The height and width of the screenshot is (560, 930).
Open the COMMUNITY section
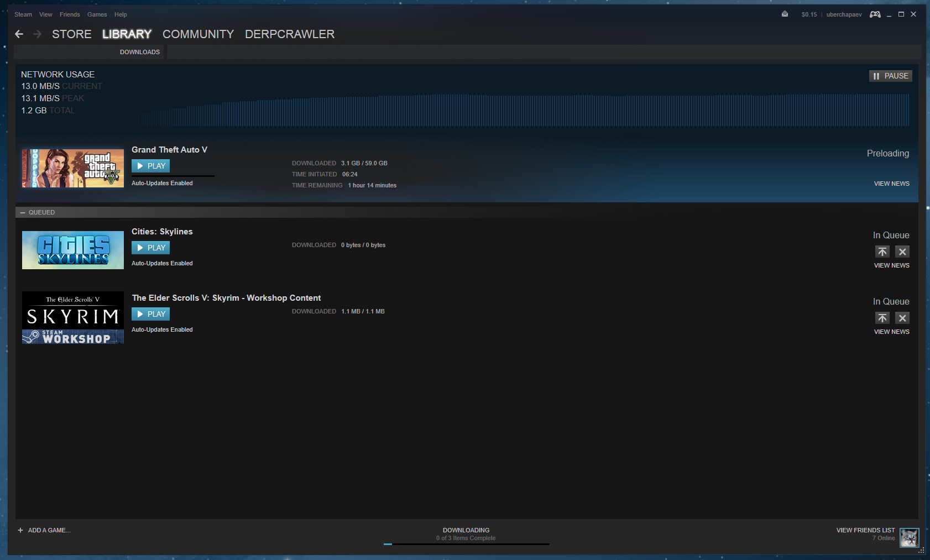click(x=198, y=34)
